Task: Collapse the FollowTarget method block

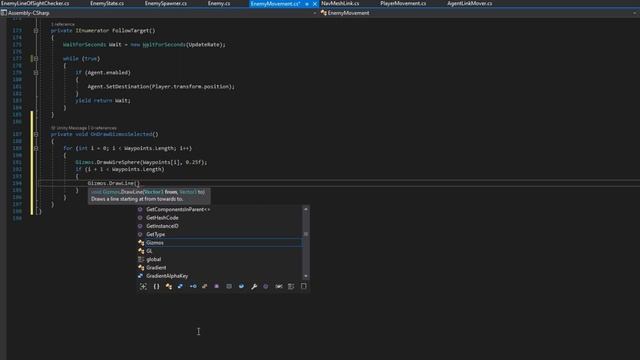Action: coord(36,31)
